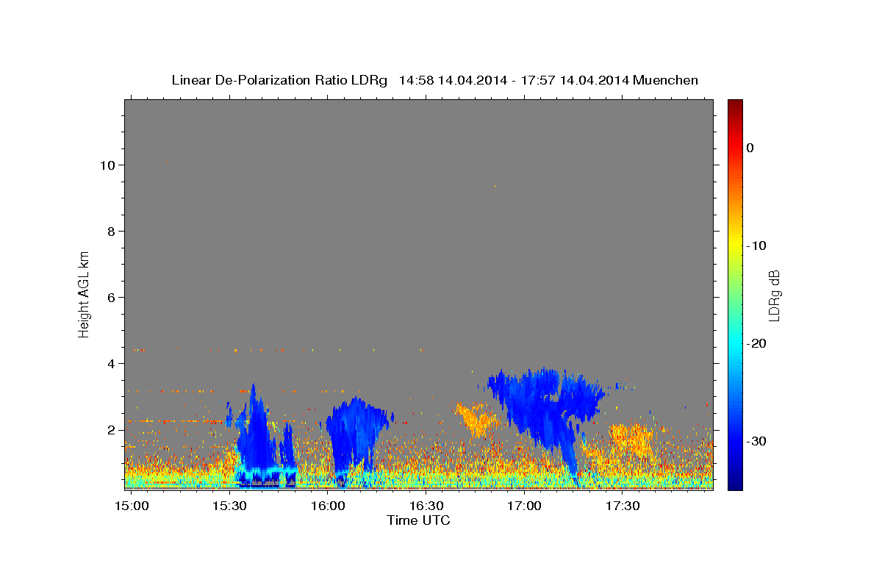Select the date range text ending in 'Muenchen'
882x588 pixels.
click(x=548, y=80)
